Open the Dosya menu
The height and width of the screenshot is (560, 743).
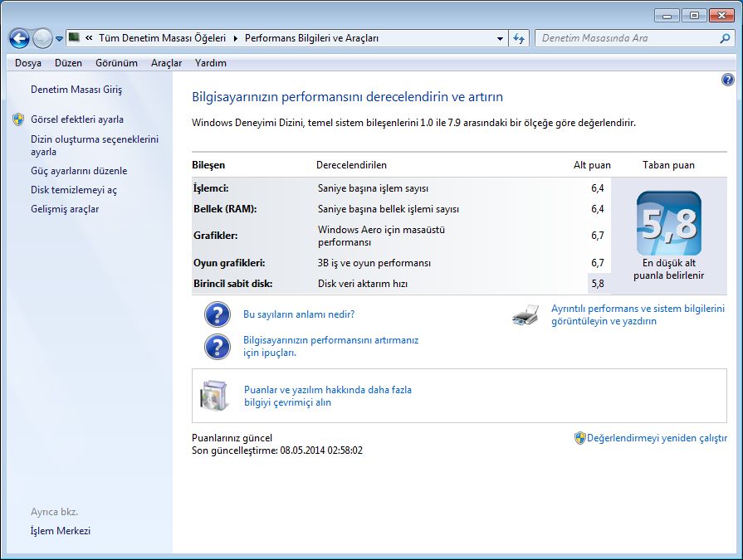tap(28, 63)
